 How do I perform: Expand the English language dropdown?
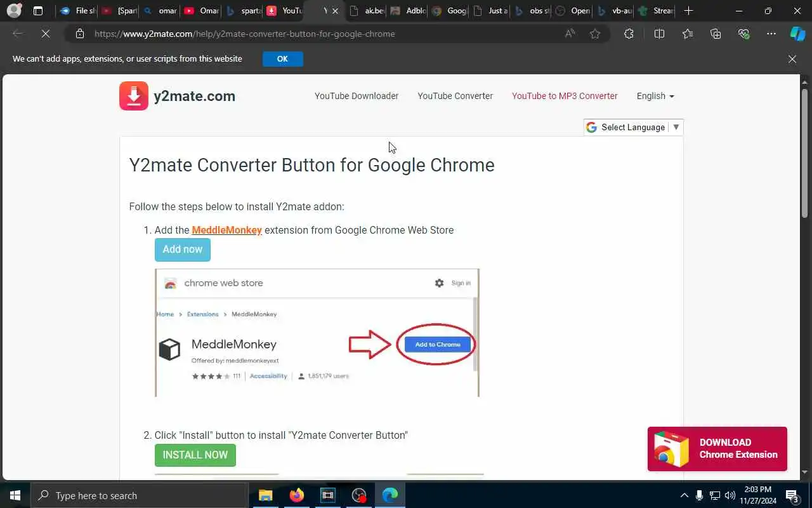pos(655,96)
